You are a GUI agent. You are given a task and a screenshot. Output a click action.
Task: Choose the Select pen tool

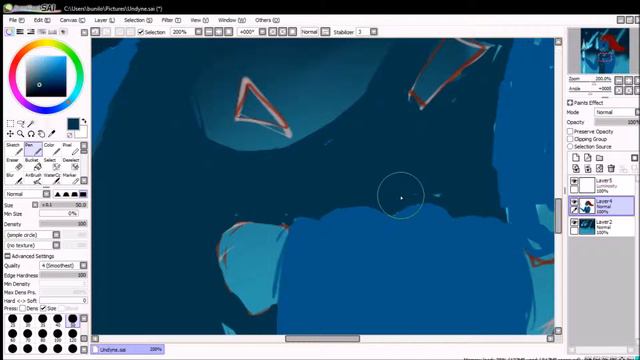click(52, 164)
